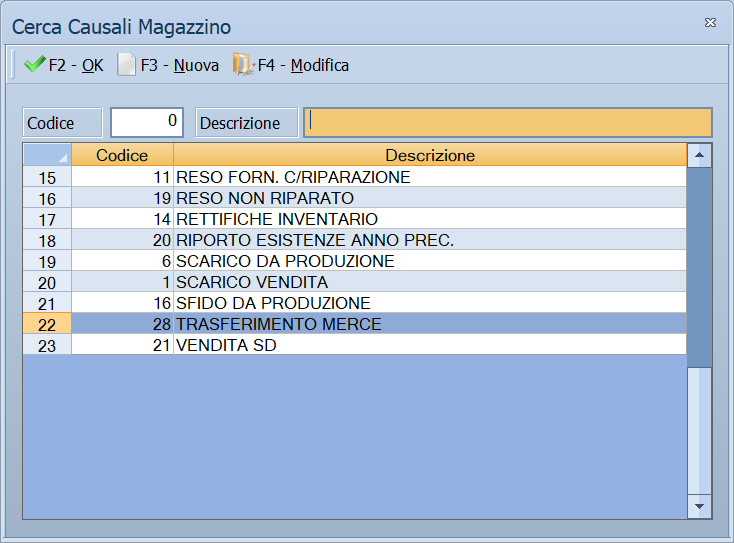Select RESO FORN. C/RIPARAZIONE row
The image size is (734, 543).
pos(355,177)
